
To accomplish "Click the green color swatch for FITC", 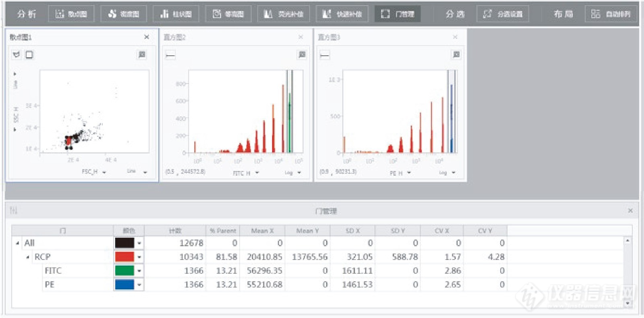I will click(124, 270).
